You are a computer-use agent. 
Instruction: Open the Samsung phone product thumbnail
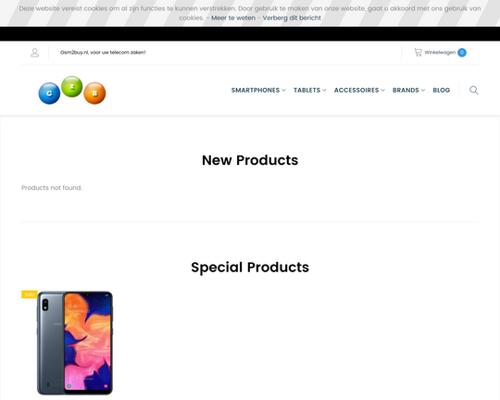(75, 343)
